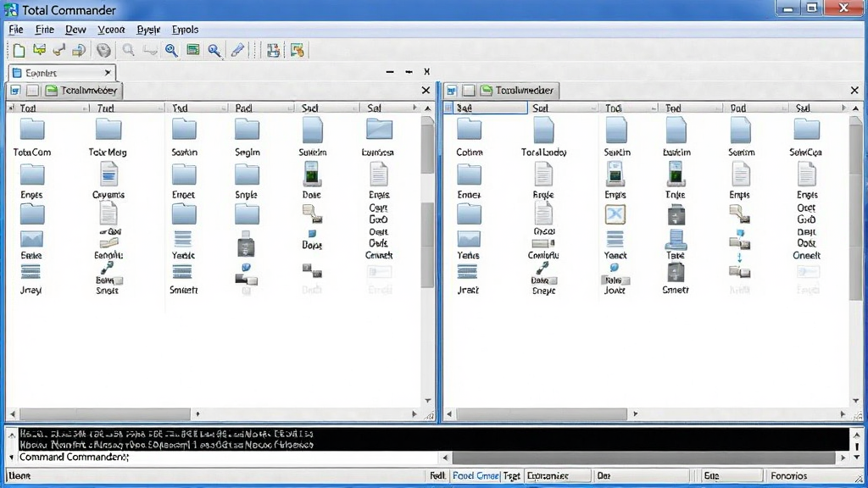Click the Tod column header in right panel
This screenshot has width=868, height=488.
[628, 108]
